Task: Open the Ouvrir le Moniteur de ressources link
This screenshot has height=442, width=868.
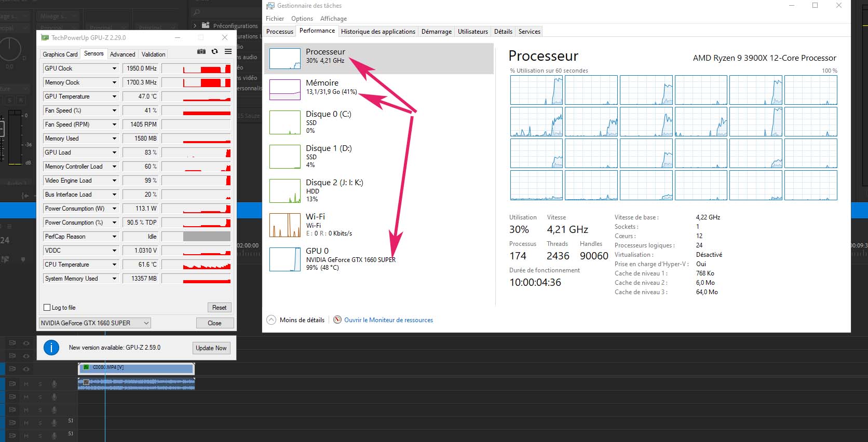Action: pyautogui.click(x=388, y=320)
